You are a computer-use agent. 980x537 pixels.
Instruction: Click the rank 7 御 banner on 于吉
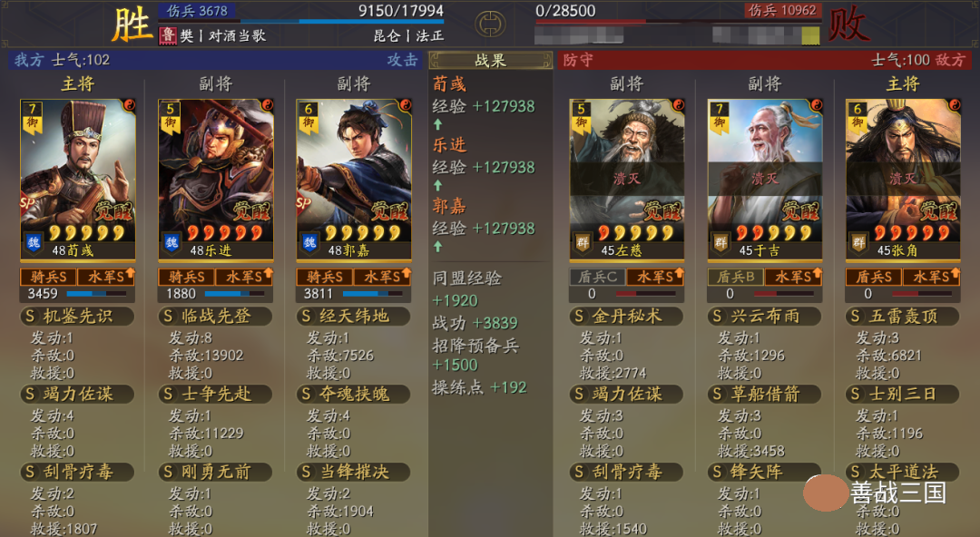(720, 117)
